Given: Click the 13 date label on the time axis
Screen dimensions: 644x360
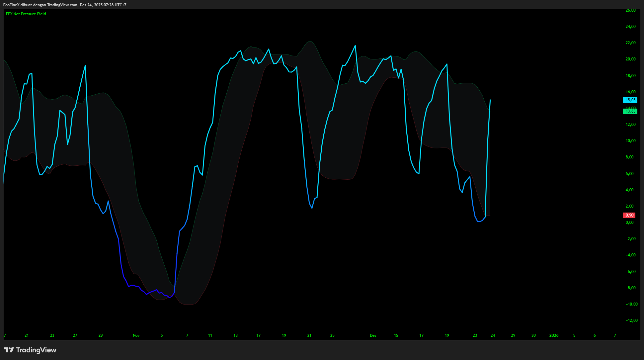Looking at the screenshot, I should click(236, 335).
